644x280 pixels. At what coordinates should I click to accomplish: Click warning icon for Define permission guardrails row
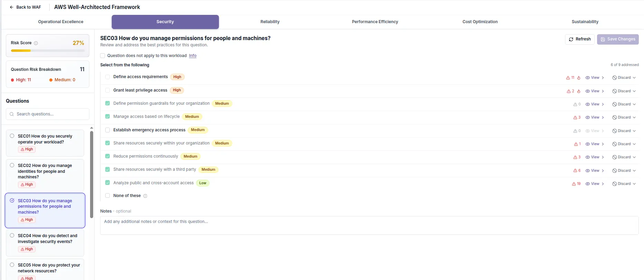click(575, 104)
